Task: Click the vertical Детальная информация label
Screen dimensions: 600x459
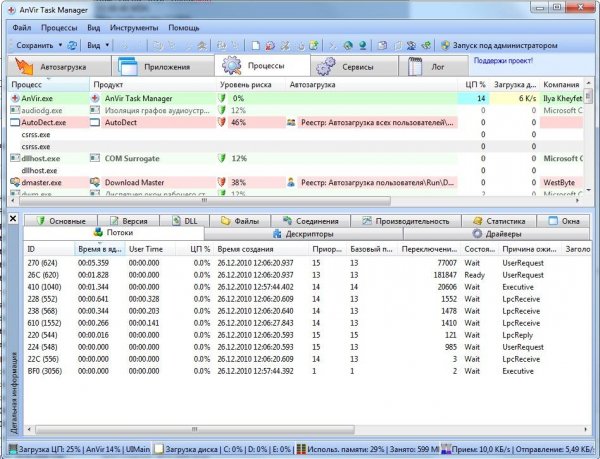Action: (x=14, y=392)
